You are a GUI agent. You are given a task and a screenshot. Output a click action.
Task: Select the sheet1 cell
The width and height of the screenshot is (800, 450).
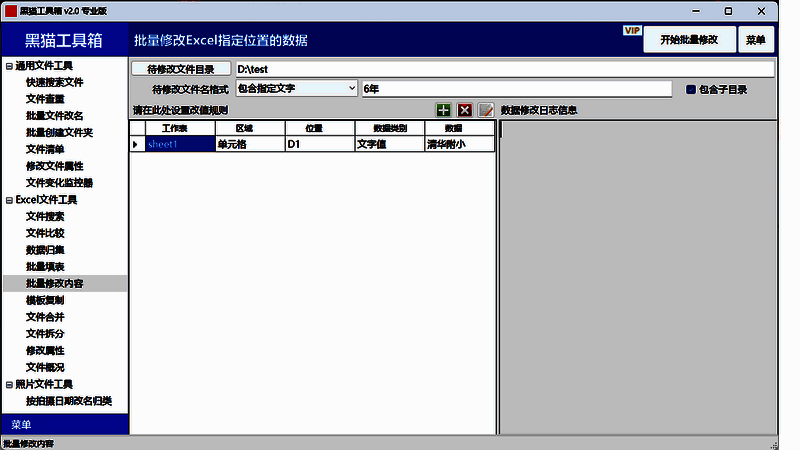tap(180, 144)
